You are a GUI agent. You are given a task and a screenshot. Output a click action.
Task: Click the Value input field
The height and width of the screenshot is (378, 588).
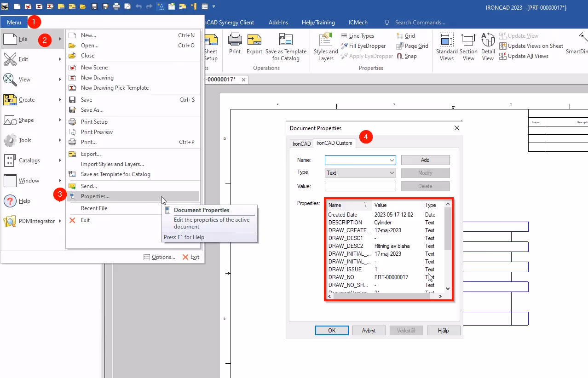coord(360,186)
